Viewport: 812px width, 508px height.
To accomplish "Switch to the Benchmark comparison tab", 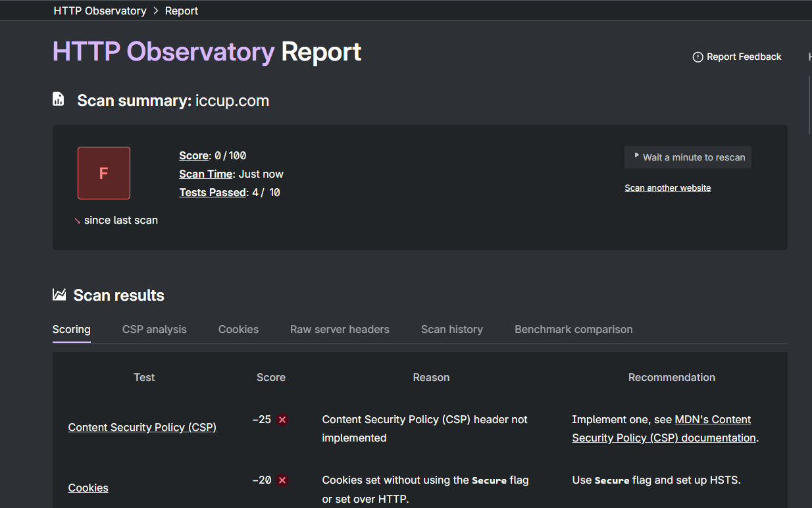I will point(574,330).
